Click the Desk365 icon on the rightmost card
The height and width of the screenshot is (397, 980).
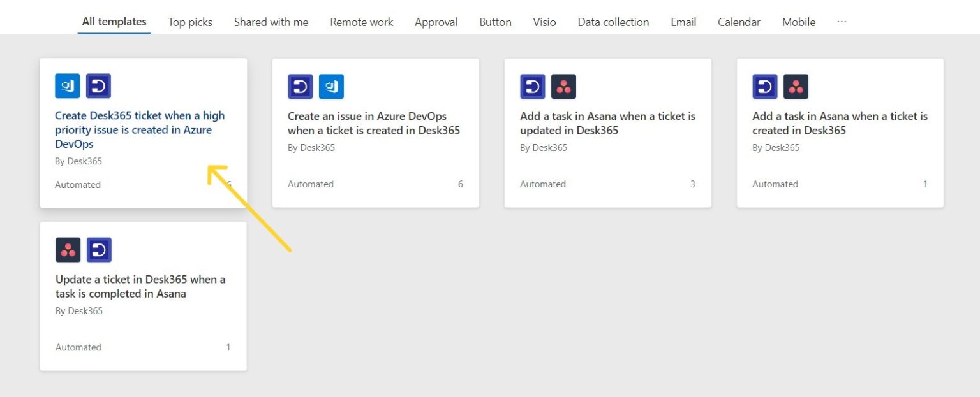point(764,86)
